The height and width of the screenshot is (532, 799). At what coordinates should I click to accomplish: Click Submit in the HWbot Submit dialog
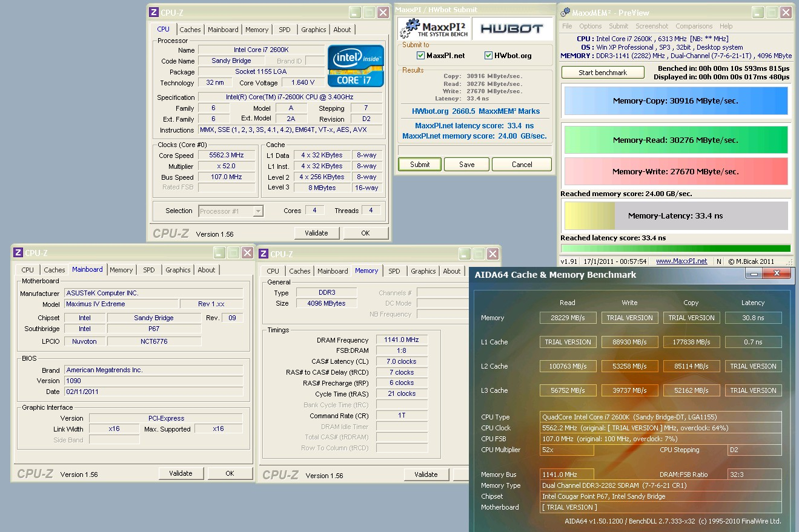pos(420,165)
